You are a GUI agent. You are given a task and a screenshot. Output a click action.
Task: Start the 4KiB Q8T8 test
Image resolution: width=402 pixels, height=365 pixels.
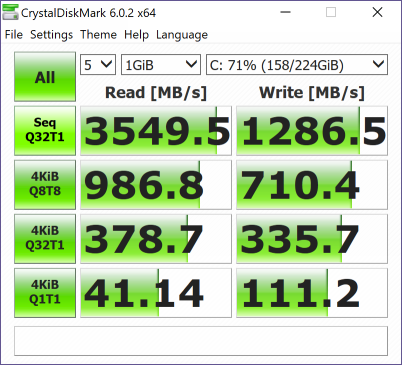point(45,185)
